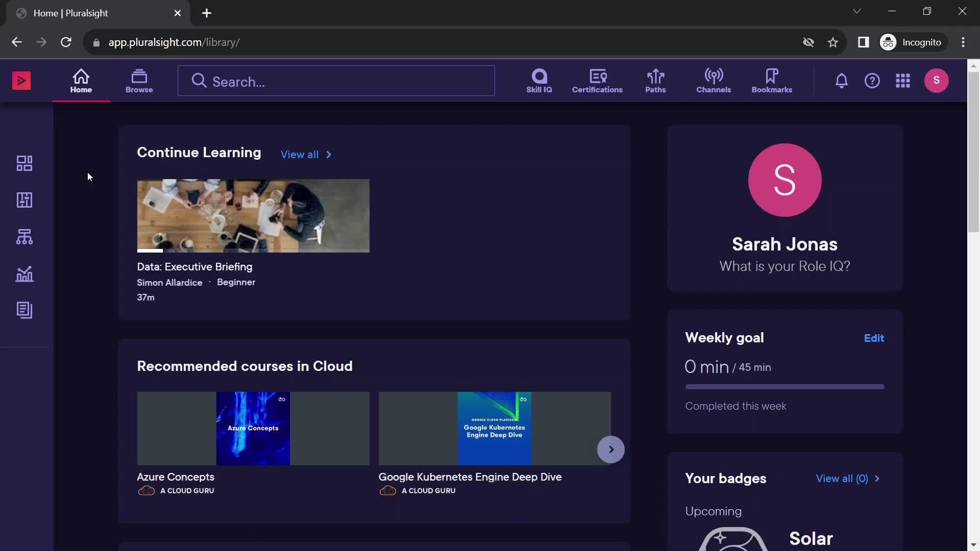This screenshot has width=980, height=551.
Task: Click the address bar URL
Action: 174,42
